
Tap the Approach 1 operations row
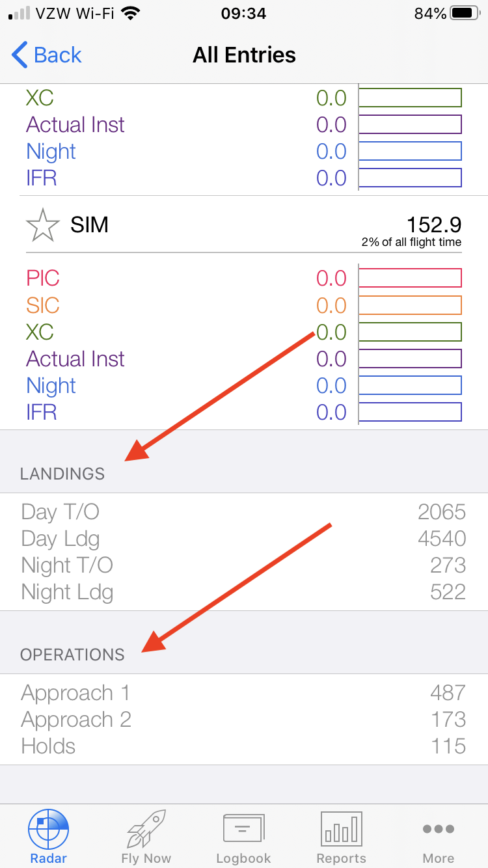[244, 693]
